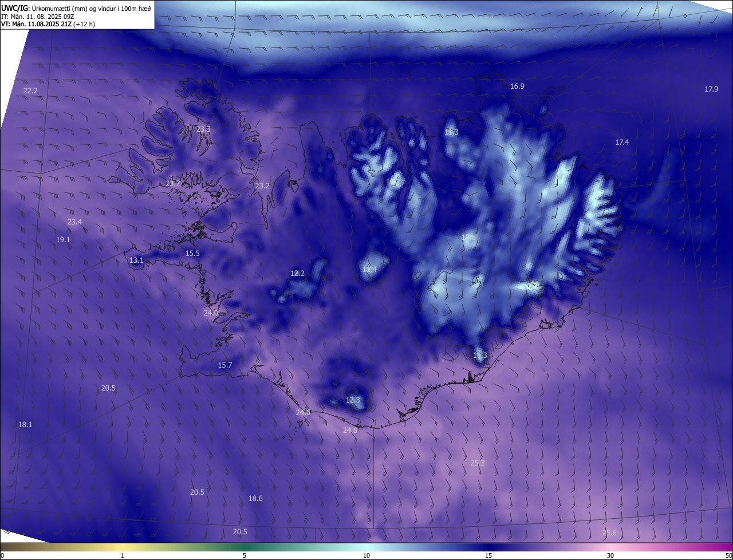Image resolution: width=733 pixels, height=560 pixels.
Task: Select the 15.5 value label
Action: click(192, 254)
